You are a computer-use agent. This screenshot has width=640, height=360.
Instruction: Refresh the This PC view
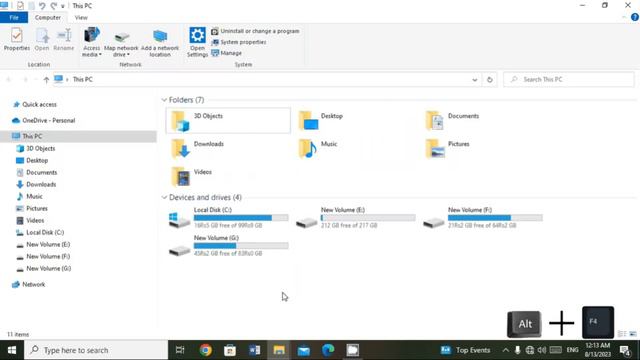(x=489, y=80)
